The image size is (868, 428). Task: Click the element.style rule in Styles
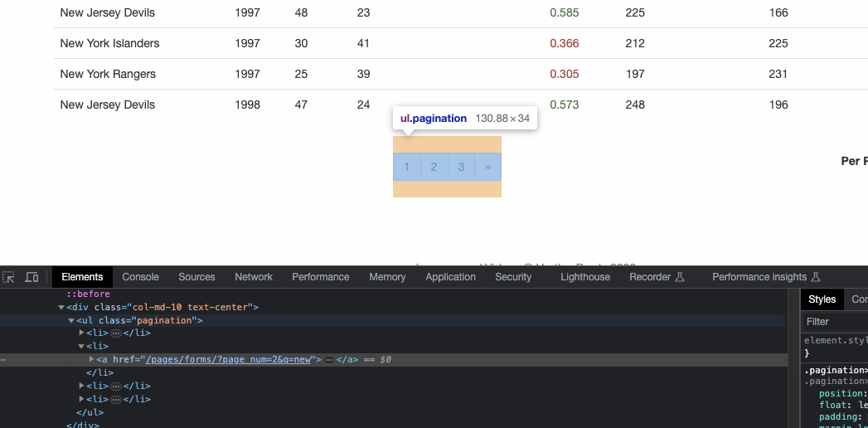tap(836, 341)
